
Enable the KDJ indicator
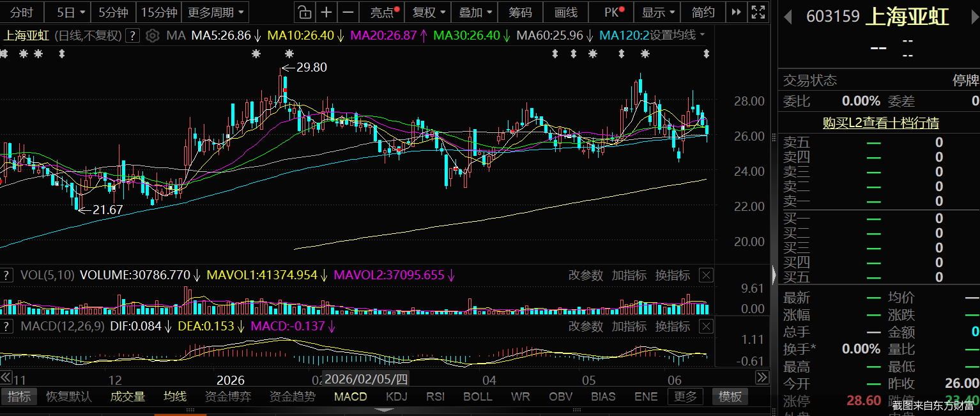coord(397,397)
